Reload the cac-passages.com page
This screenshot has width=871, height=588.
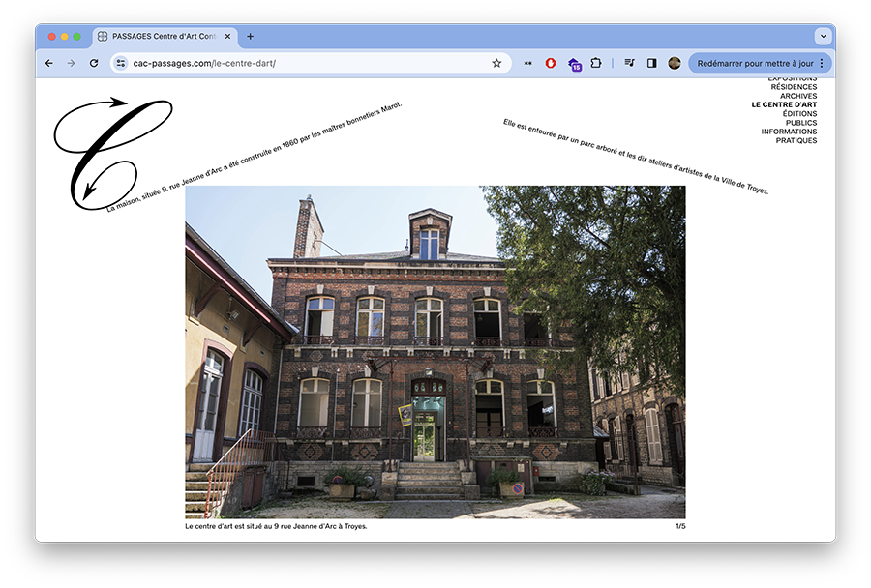pos(94,63)
